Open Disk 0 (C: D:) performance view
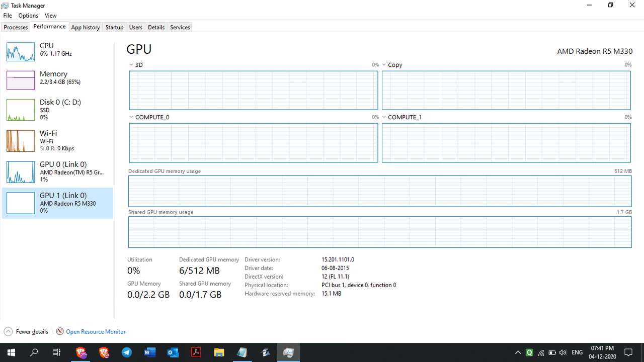644x362 pixels. pos(57,109)
